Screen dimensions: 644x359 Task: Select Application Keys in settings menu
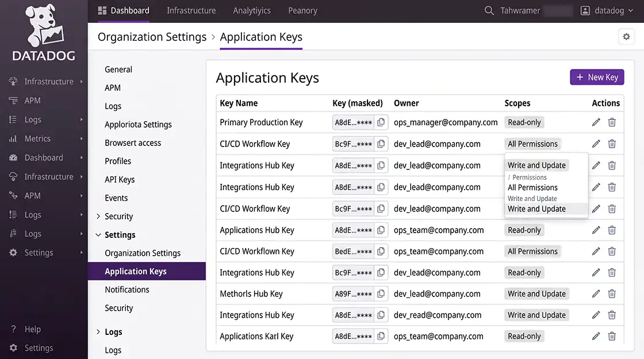(x=147, y=271)
